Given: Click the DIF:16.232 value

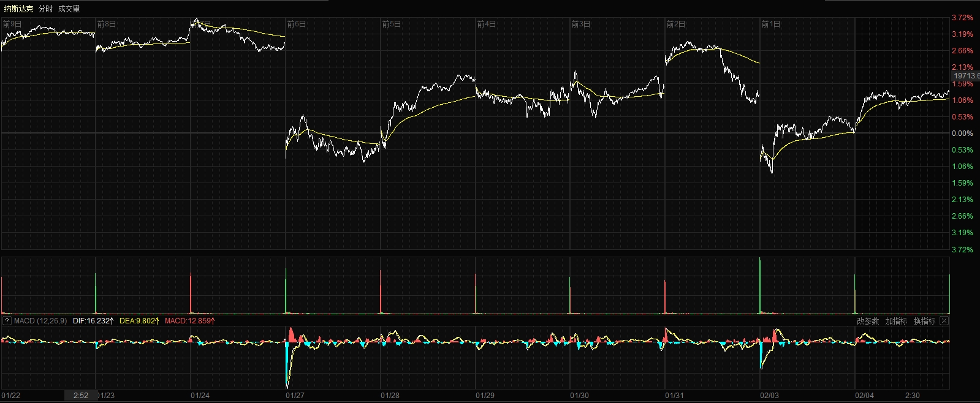Looking at the screenshot, I should click(x=93, y=321).
